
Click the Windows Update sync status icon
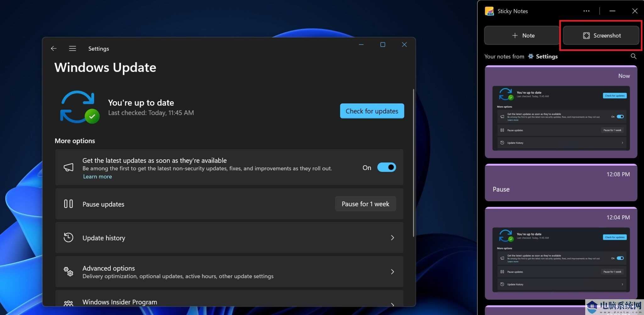click(x=80, y=107)
